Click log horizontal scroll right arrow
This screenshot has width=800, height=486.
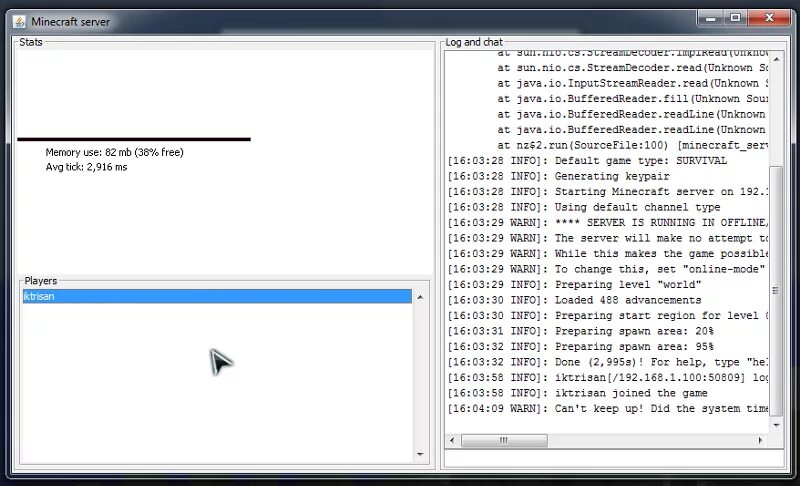coord(760,440)
